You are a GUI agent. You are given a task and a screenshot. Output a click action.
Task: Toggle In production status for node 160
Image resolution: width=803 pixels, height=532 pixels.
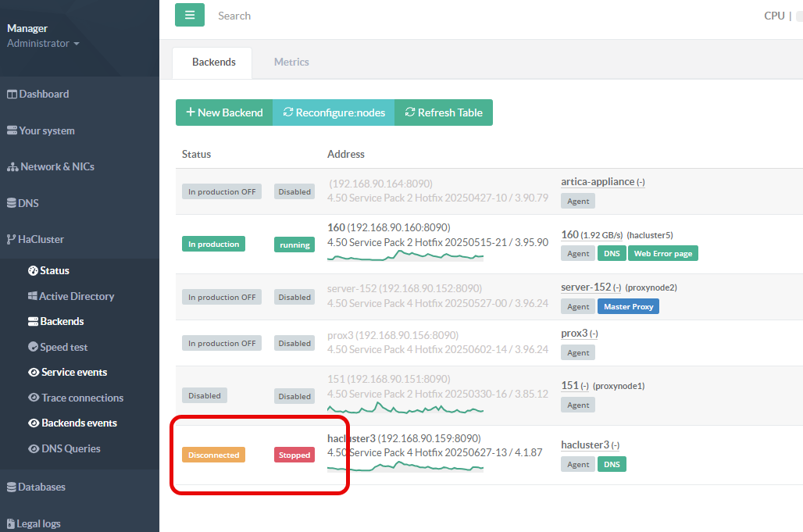[213, 244]
